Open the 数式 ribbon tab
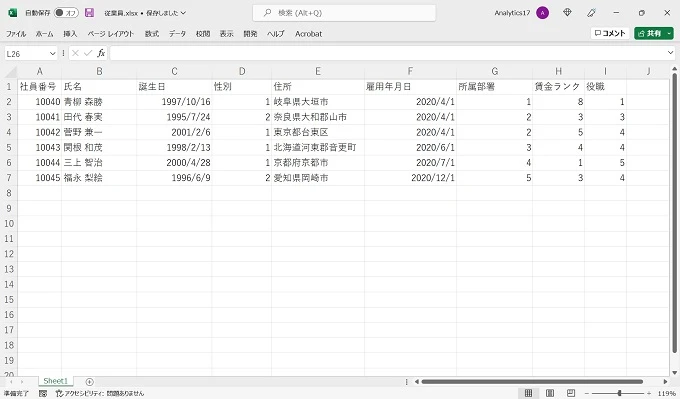The width and height of the screenshot is (680, 399). 152,33
